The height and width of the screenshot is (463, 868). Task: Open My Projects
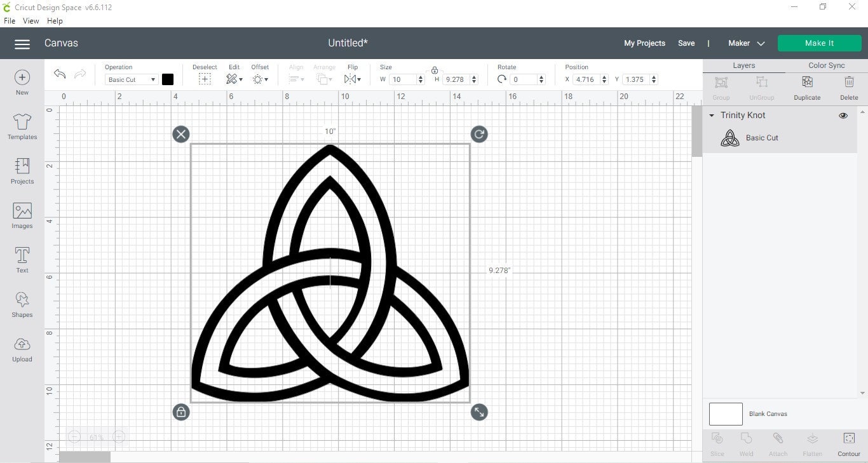point(644,43)
